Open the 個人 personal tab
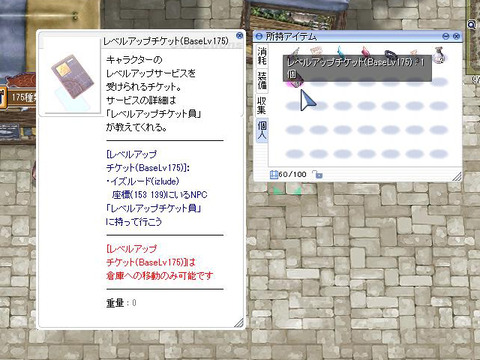 pos(262,131)
